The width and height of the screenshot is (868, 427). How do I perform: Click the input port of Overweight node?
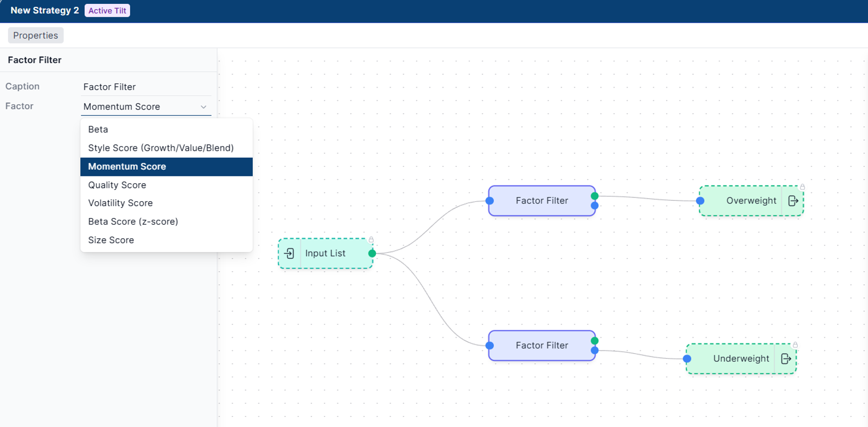[700, 201]
